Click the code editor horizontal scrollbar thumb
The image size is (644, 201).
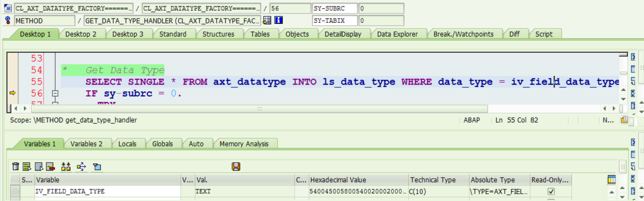[260, 109]
